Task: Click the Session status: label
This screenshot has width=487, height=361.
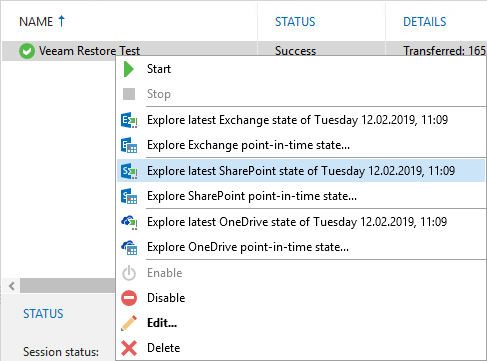Action: point(61,352)
